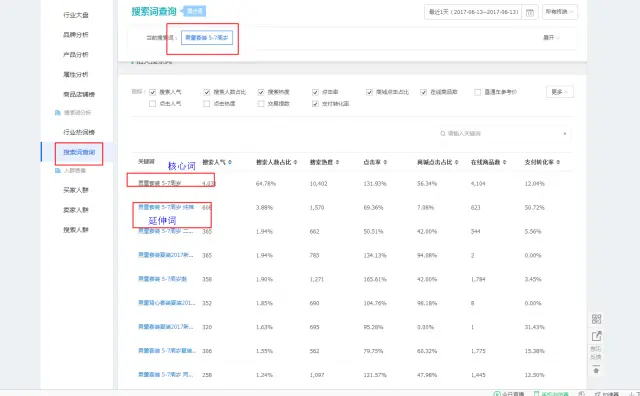Collapse metrics with the 更多 button
The width and height of the screenshot is (640, 396).
[x=560, y=92]
